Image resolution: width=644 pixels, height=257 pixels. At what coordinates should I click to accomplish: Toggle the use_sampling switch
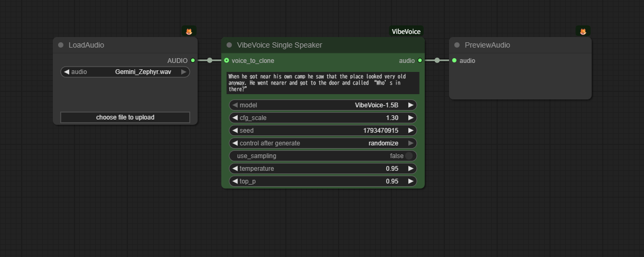(409, 156)
